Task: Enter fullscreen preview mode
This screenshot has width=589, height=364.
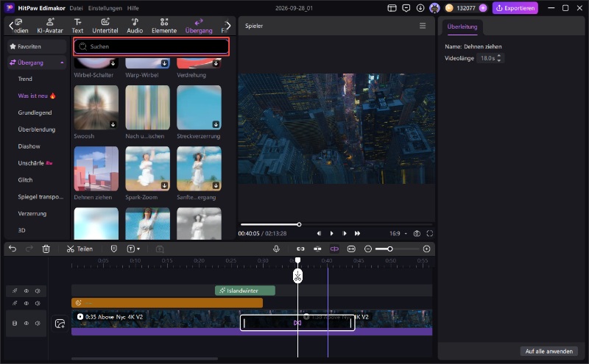Action: [430, 233]
